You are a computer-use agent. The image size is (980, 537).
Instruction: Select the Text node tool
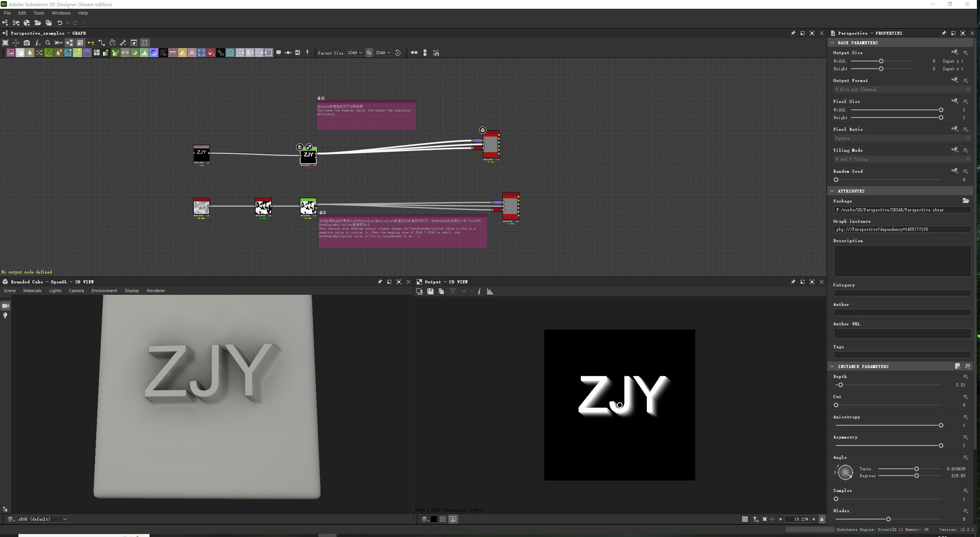(192, 52)
